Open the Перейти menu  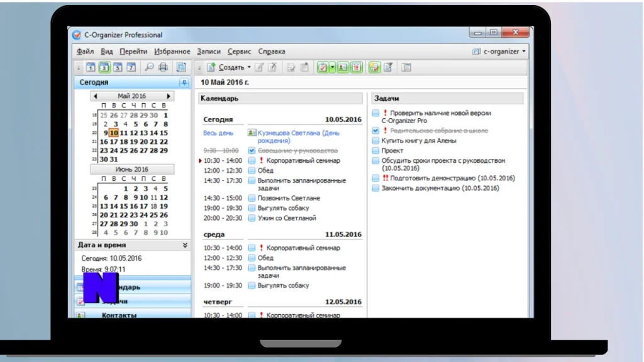133,52
